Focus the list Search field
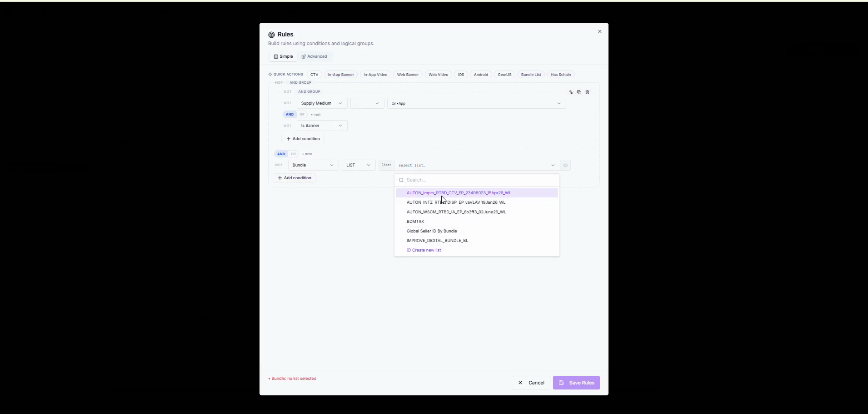The height and width of the screenshot is (414, 868). tap(477, 180)
